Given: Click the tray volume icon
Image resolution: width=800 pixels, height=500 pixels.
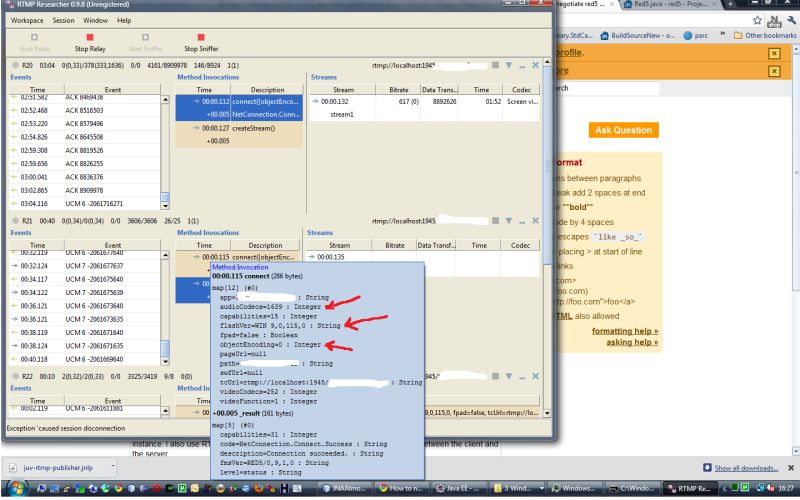Looking at the screenshot, I should click(769, 488).
